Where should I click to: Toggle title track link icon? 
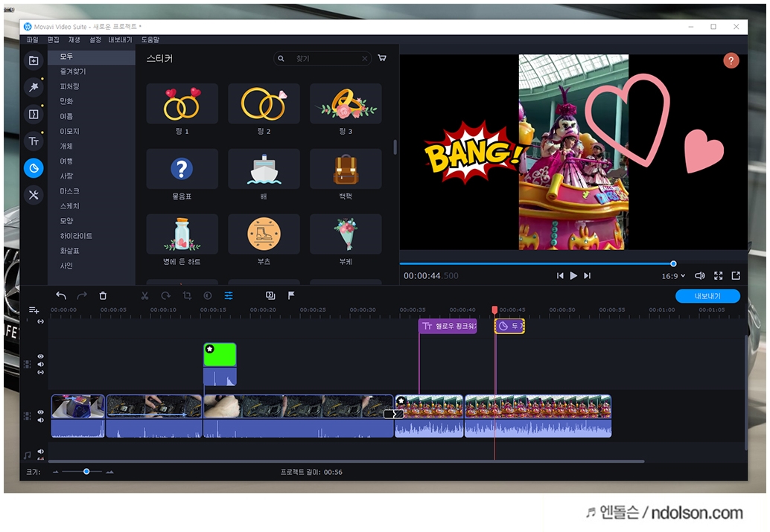tap(41, 321)
